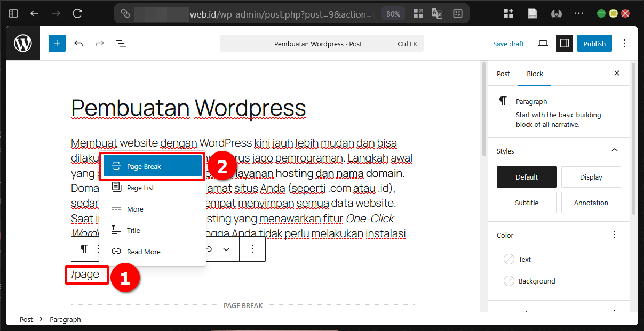Viewport: 644px width, 331px height.
Task: Click the Publish button
Action: [594, 43]
